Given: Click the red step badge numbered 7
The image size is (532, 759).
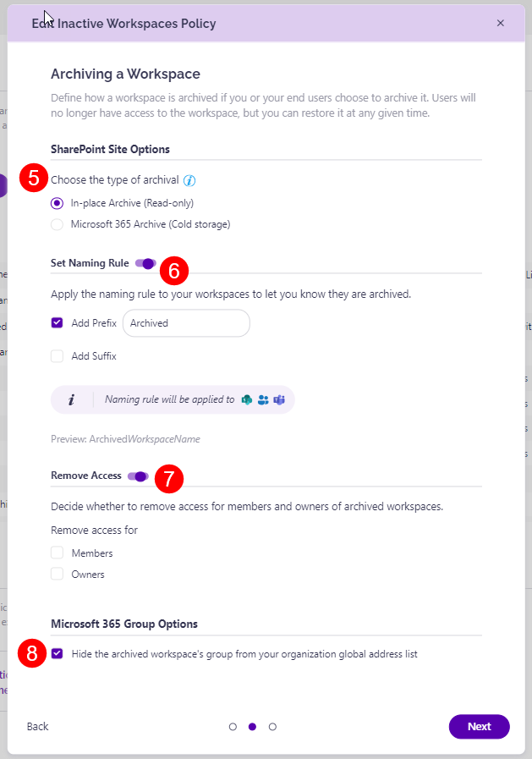Looking at the screenshot, I should coord(169,477).
